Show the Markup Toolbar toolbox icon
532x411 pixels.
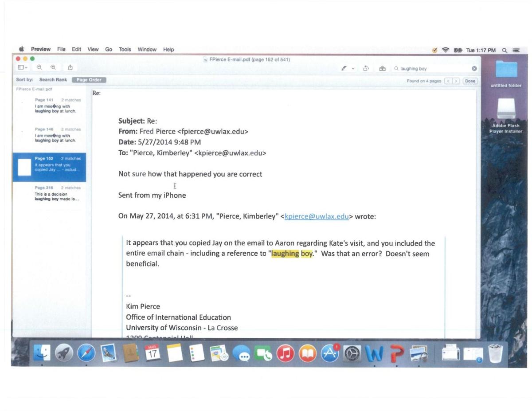tap(382, 69)
